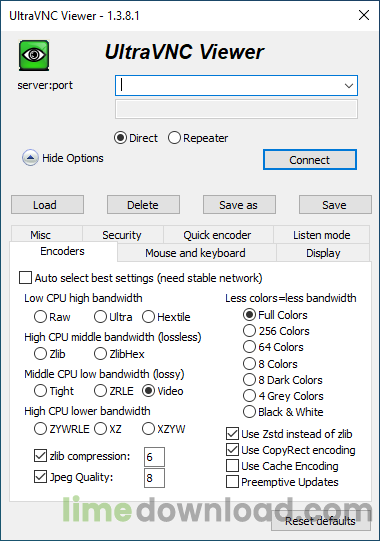Select the Raw encoder radio button
The image size is (380, 541).
40,317
